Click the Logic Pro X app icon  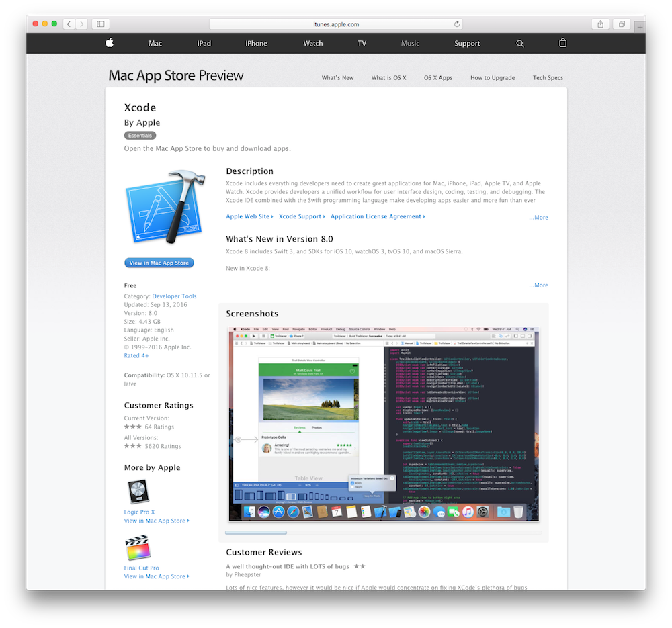[x=138, y=492]
